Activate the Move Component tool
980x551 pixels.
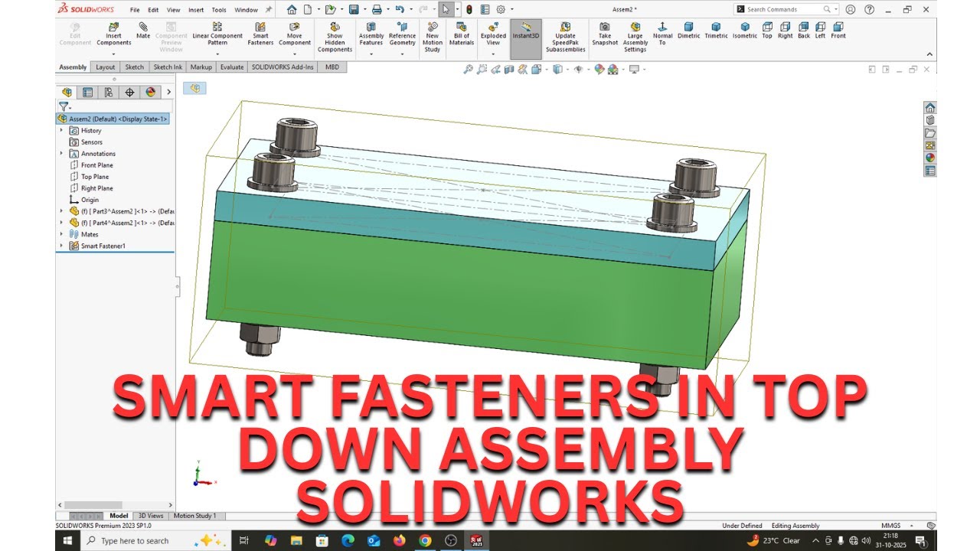[295, 34]
